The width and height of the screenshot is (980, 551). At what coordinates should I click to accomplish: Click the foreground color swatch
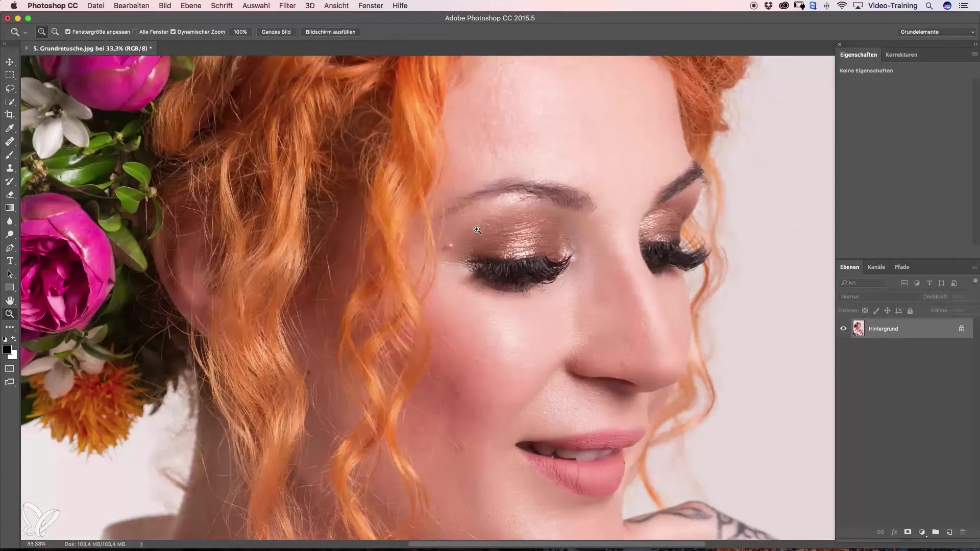pos(7,349)
